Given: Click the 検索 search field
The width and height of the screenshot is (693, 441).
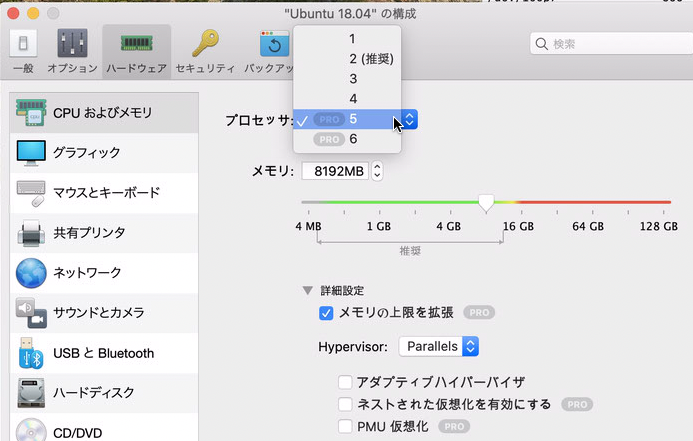Looking at the screenshot, I should click(x=605, y=44).
